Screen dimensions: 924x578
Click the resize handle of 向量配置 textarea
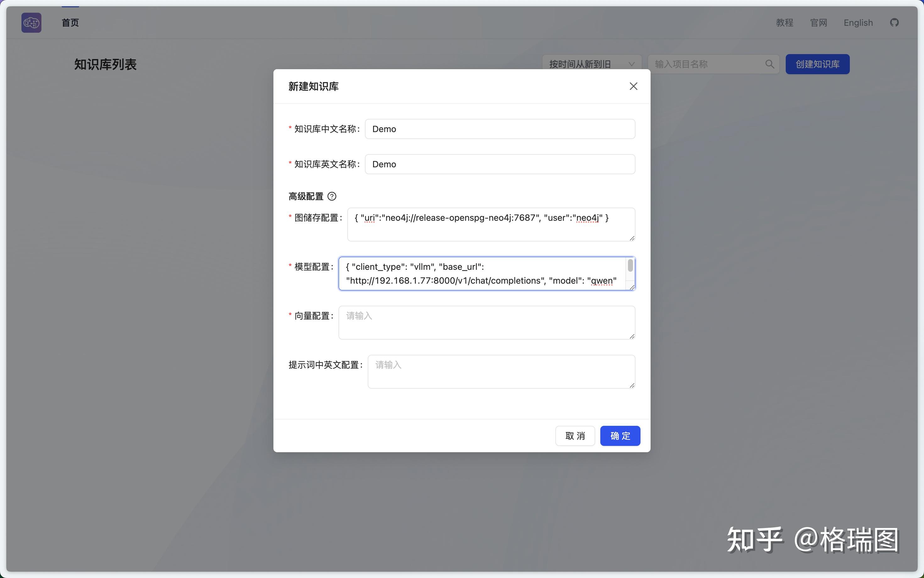(x=632, y=336)
